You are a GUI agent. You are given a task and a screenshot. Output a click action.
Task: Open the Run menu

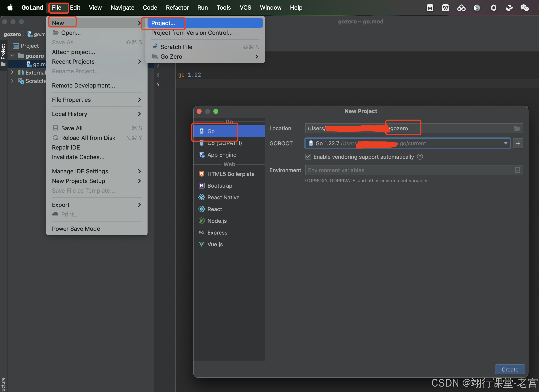point(202,8)
